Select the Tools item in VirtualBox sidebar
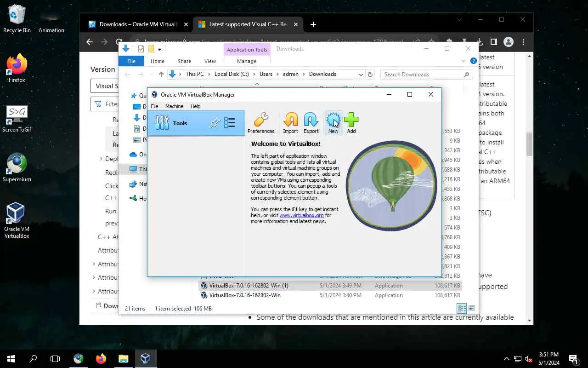588x368 pixels. 196,123
